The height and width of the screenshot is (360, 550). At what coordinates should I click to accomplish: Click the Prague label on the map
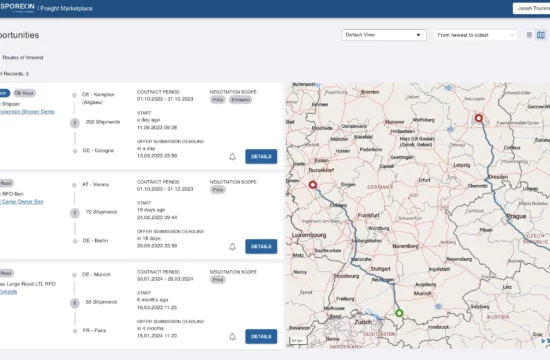coord(517,216)
